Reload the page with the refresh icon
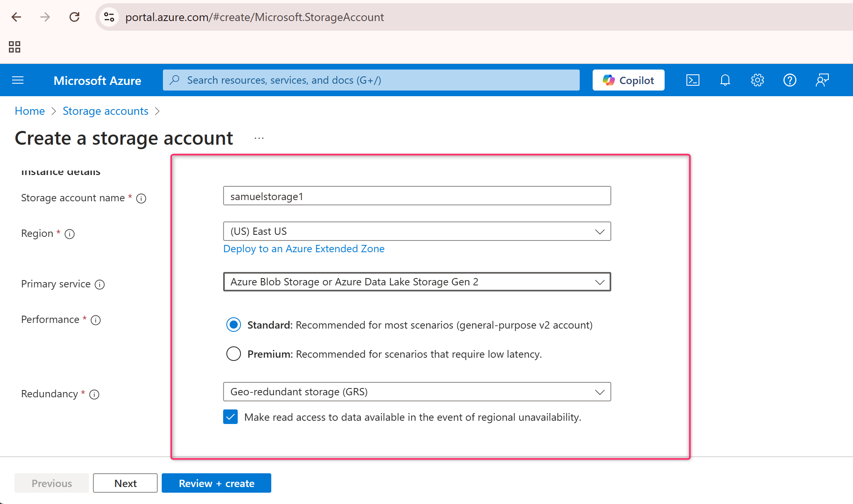This screenshot has height=504, width=853. pos(74,17)
